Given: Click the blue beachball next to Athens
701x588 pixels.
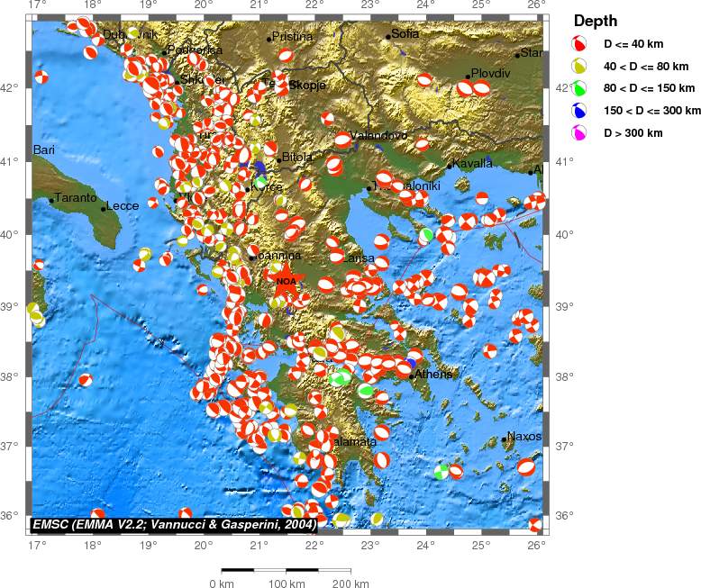Looking at the screenshot, I should tap(410, 363).
